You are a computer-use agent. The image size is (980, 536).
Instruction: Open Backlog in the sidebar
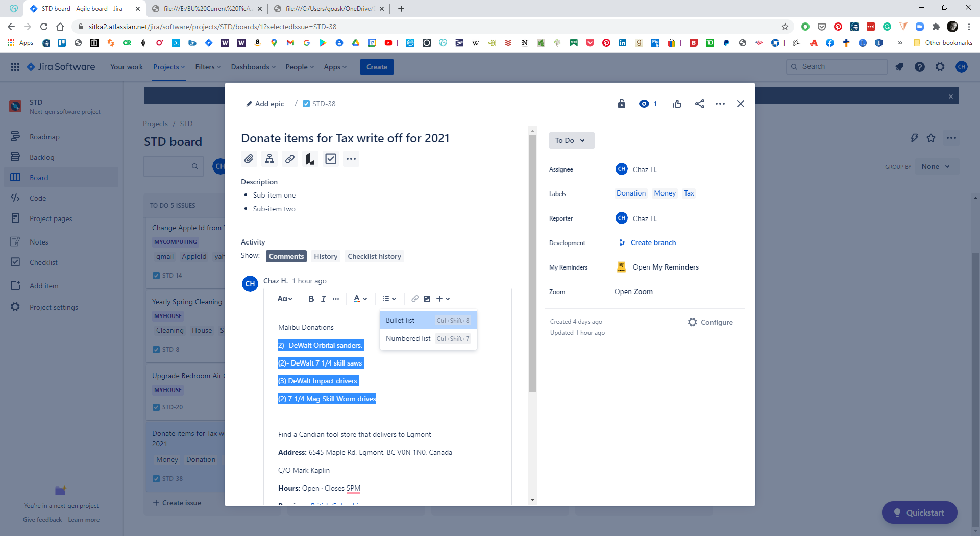pos(61,157)
